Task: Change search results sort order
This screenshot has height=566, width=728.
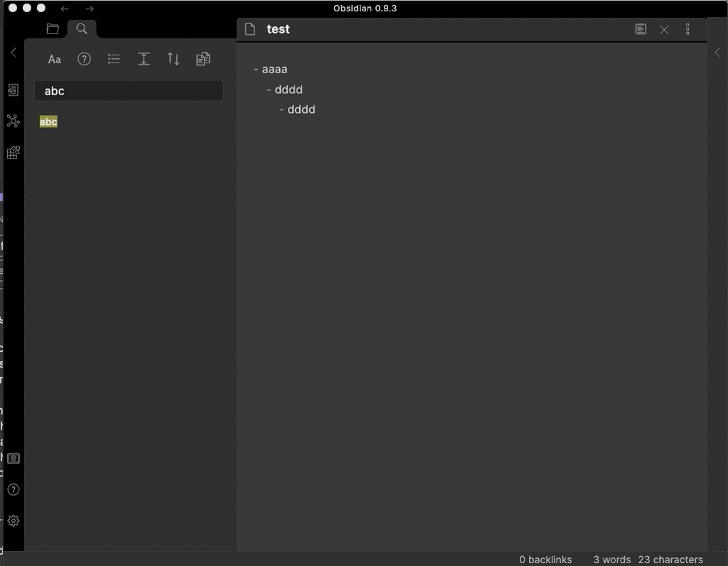Action: coord(173,59)
